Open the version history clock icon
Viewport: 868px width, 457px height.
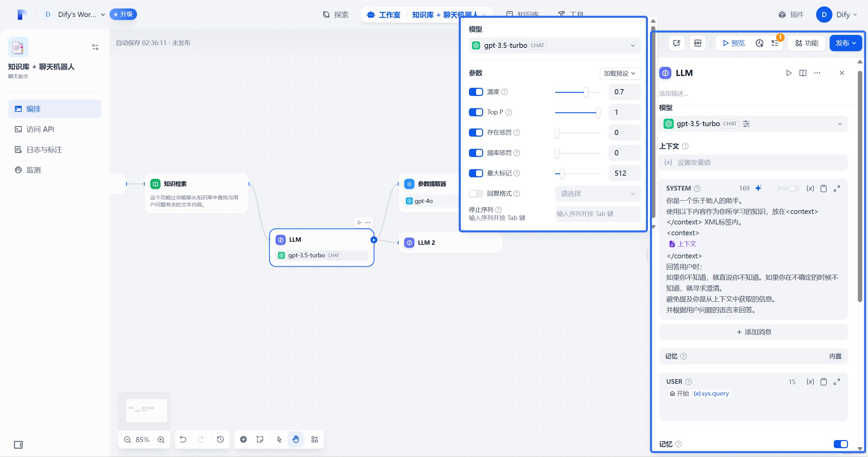pyautogui.click(x=220, y=439)
